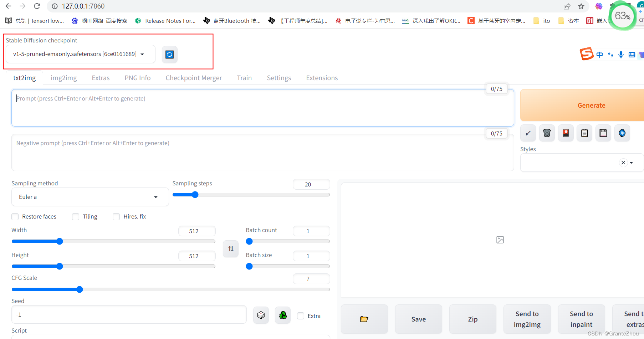This screenshot has height=339, width=644.
Task: Click the dice icon to randomize the seed
Action: click(x=261, y=315)
